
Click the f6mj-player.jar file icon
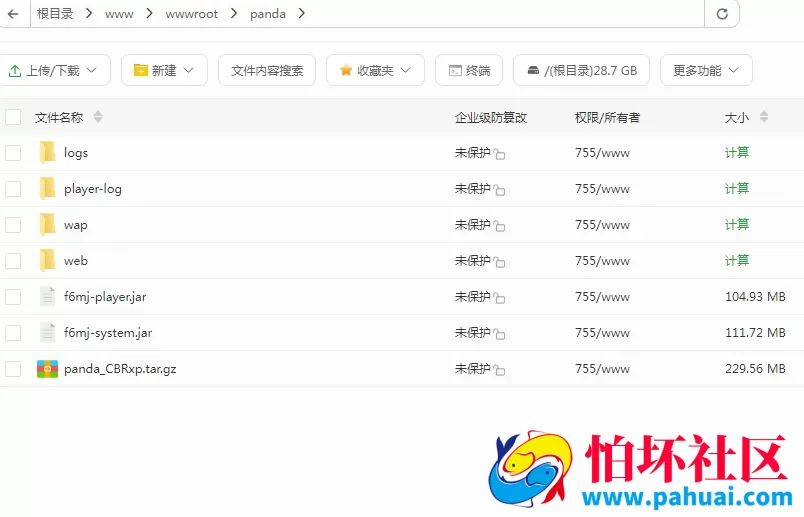point(47,296)
